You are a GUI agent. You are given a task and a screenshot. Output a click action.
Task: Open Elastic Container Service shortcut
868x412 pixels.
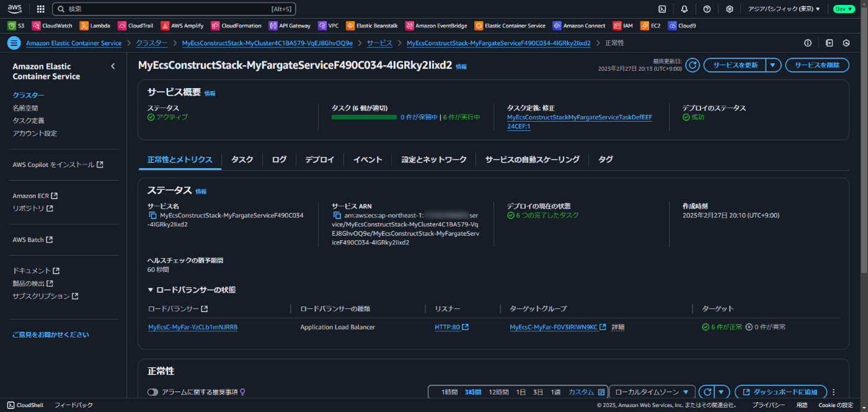coord(510,26)
